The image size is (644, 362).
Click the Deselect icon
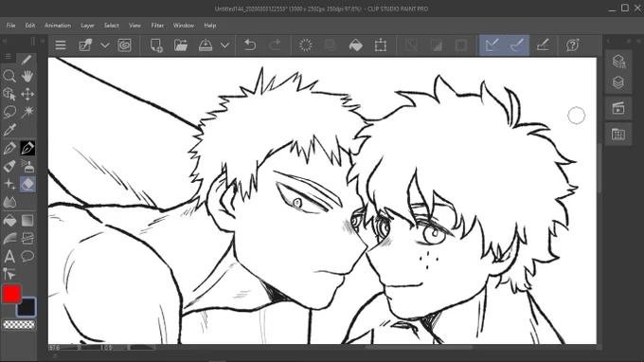411,45
